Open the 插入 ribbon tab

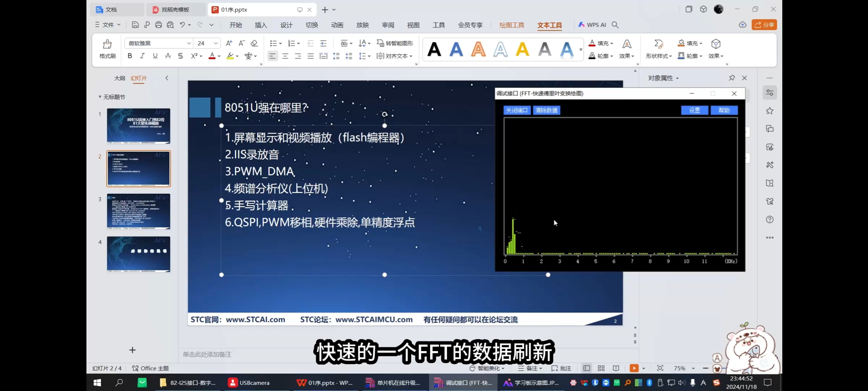pyautogui.click(x=260, y=25)
